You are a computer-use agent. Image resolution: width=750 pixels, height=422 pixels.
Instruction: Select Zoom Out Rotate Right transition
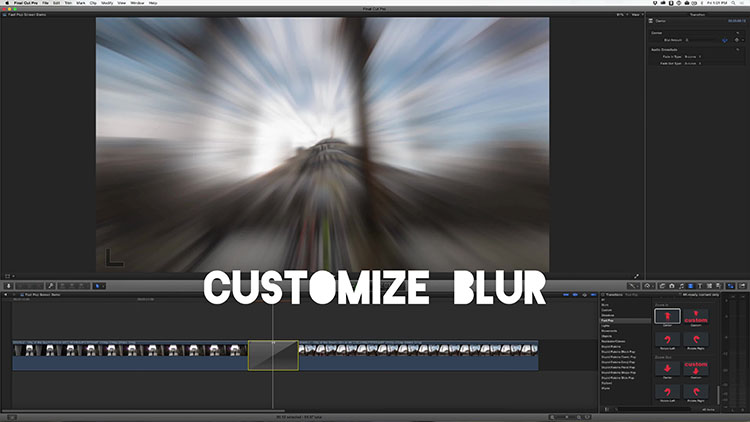click(x=696, y=392)
